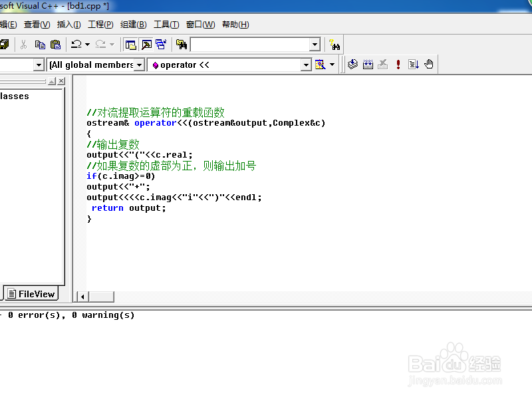Viewport: 532px width, 399px height.
Task: Open the Window List icon
Action: click(161, 45)
